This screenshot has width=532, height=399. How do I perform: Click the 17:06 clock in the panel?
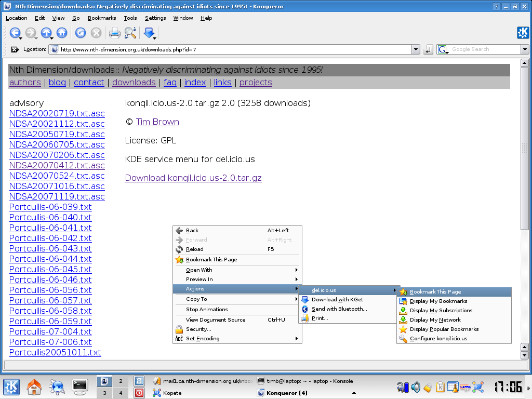[508, 387]
